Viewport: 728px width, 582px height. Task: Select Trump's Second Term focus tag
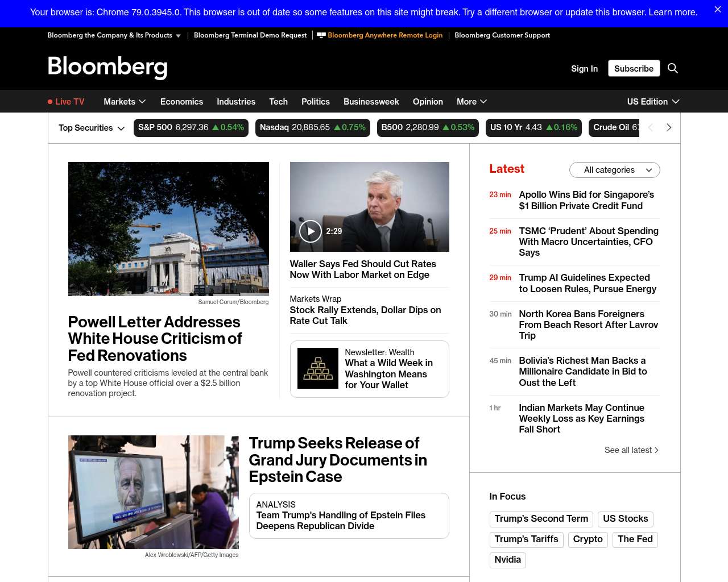pos(541,519)
